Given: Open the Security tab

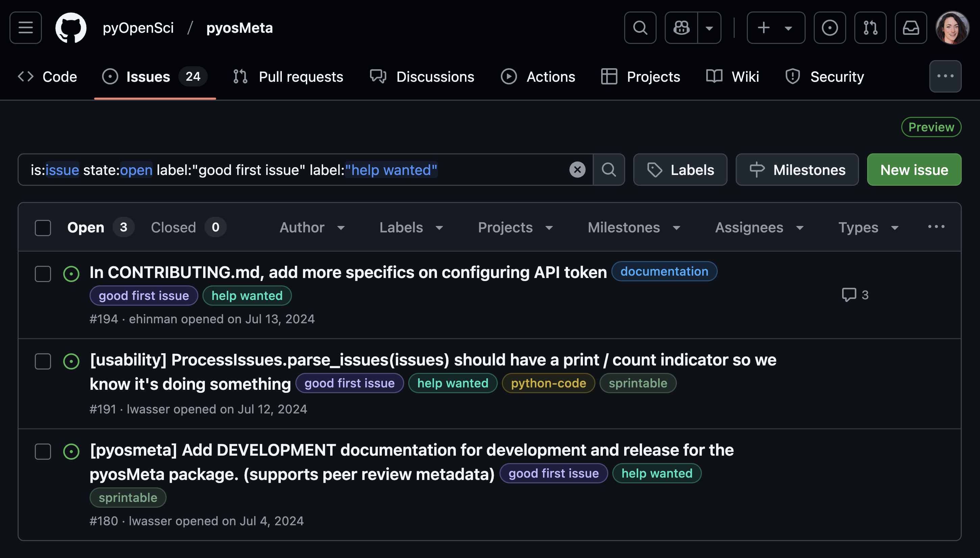Looking at the screenshot, I should point(824,77).
